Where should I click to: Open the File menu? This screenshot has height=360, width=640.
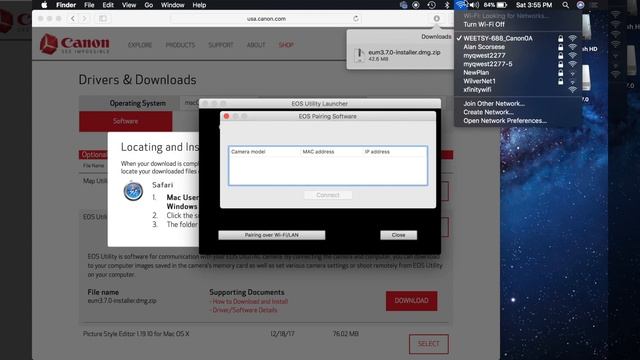coord(89,5)
